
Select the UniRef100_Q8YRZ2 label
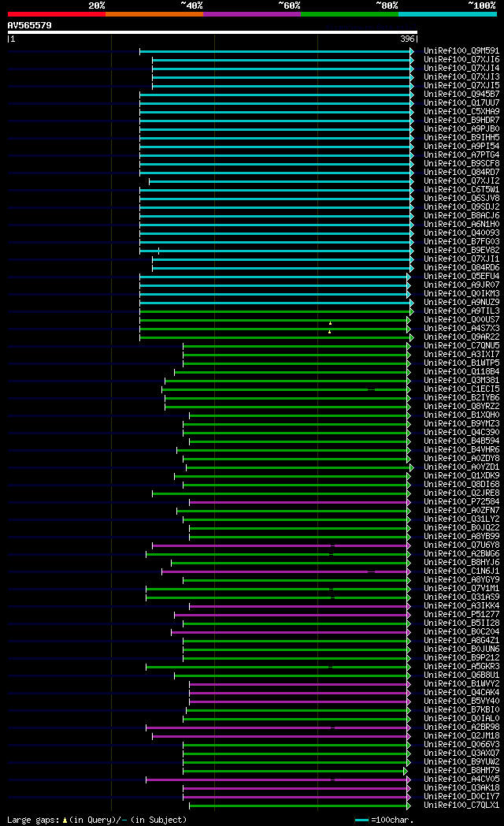click(x=461, y=407)
